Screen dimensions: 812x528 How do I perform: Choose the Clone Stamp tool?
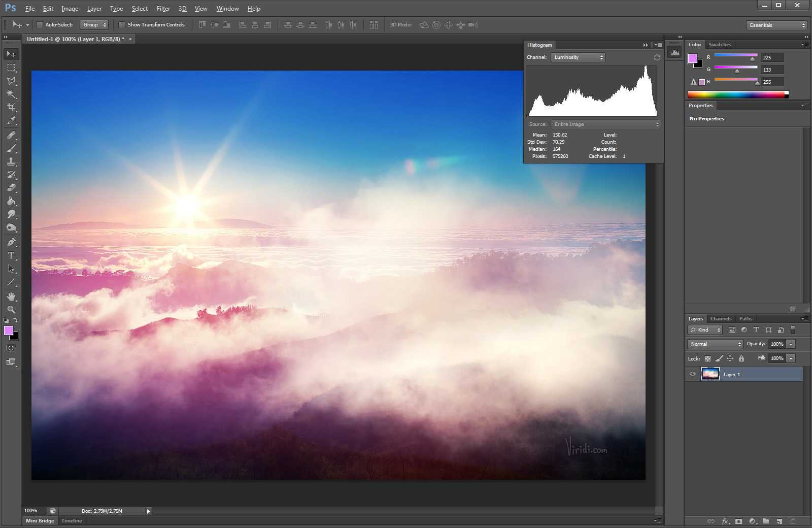11,161
